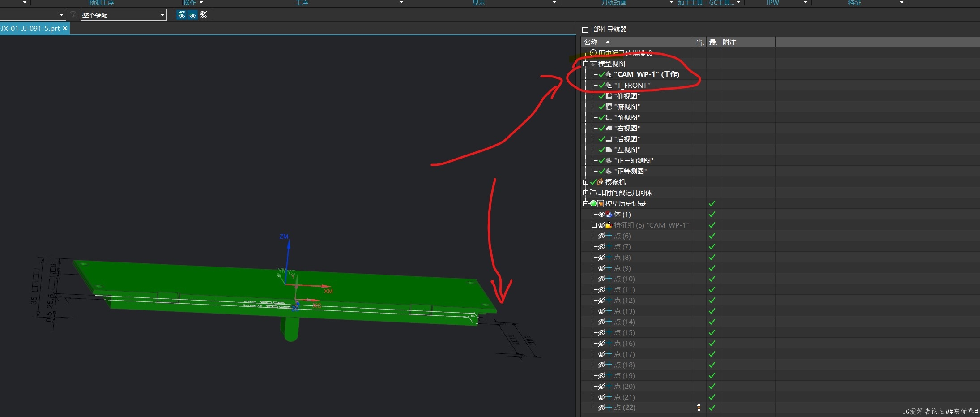
Task: Click the bottom view icon next to "仰视图"
Action: [609, 96]
